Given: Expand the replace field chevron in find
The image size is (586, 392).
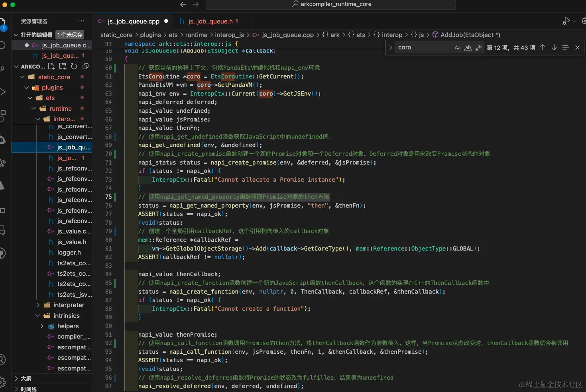Looking at the screenshot, I should (x=391, y=47).
